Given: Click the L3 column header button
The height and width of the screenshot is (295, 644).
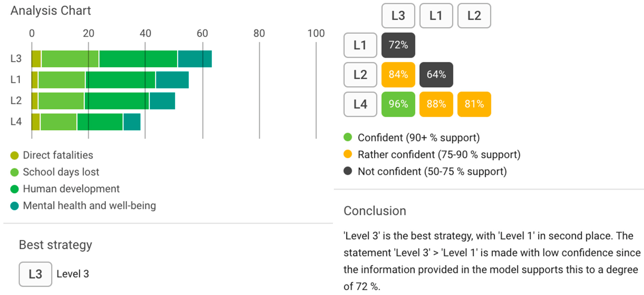Looking at the screenshot, I should click(398, 15).
